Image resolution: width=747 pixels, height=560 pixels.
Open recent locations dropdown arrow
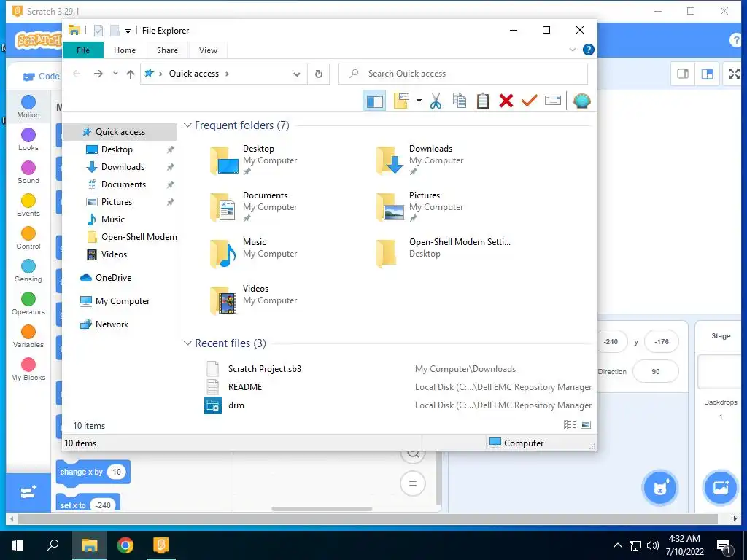click(x=115, y=74)
